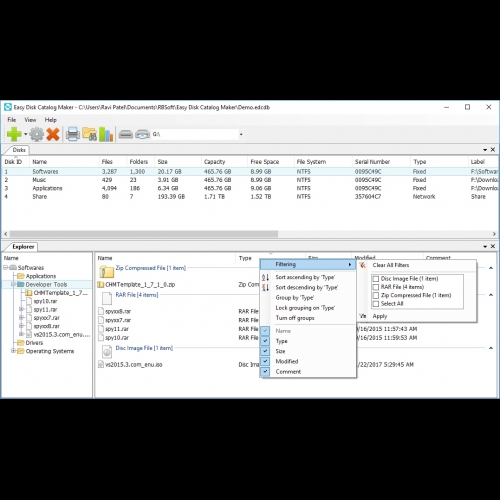
Task: Toggle the Comment column visibility checkmark
Action: pyautogui.click(x=265, y=371)
